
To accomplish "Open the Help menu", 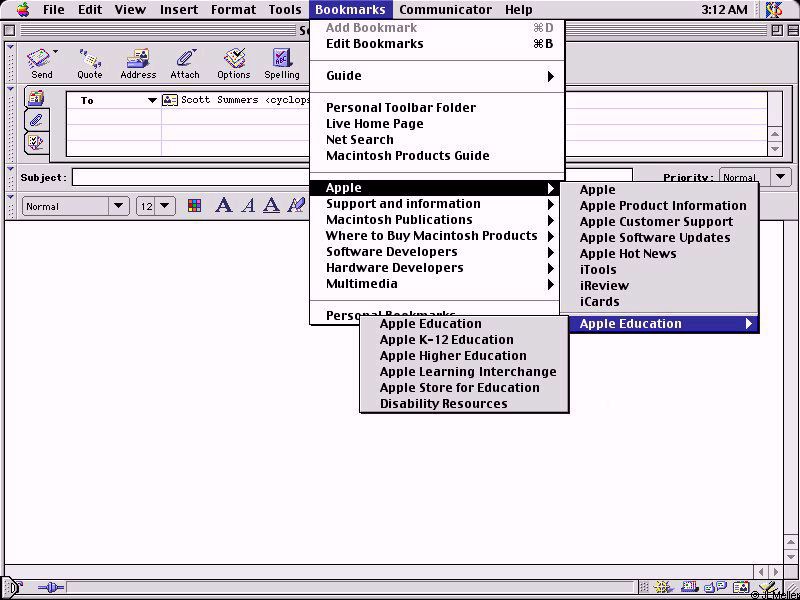I will pyautogui.click(x=518, y=10).
